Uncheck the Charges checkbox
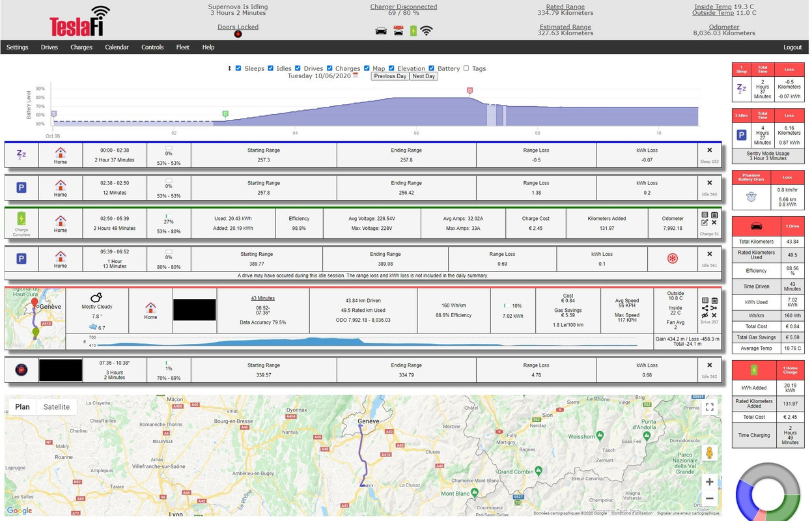Screen dimensions: 812x521 [x=329, y=68]
